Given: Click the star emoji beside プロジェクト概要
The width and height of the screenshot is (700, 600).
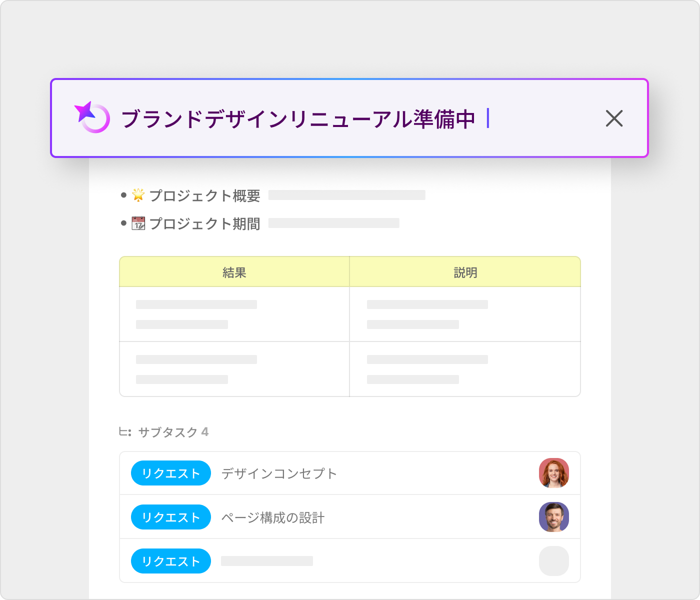Looking at the screenshot, I should tap(138, 195).
